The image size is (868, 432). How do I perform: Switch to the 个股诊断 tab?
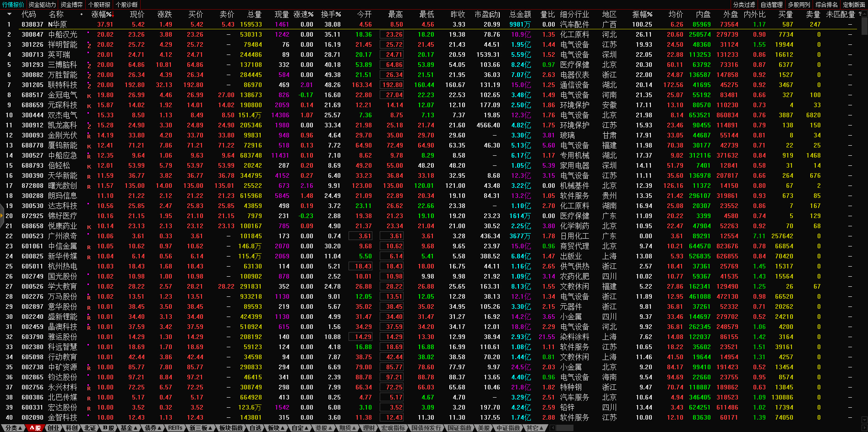pyautogui.click(x=127, y=5)
